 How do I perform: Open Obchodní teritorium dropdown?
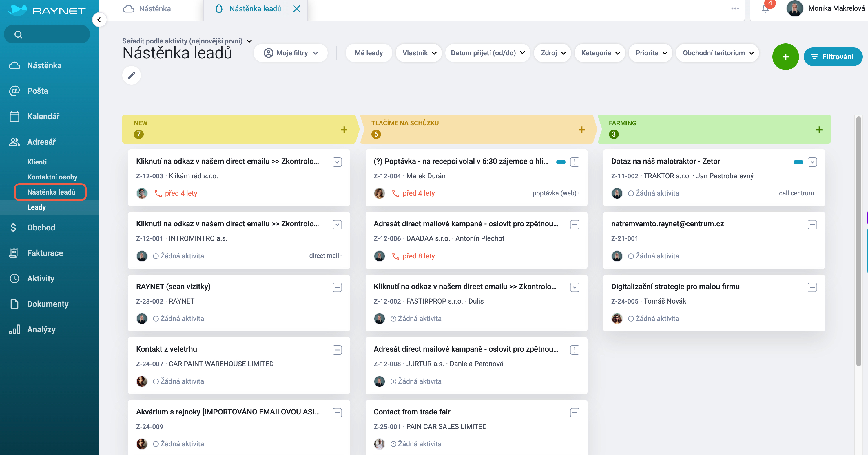pyautogui.click(x=717, y=53)
